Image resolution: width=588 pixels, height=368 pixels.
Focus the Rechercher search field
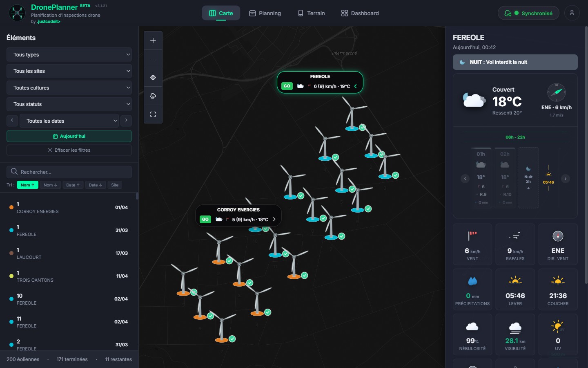pos(69,172)
